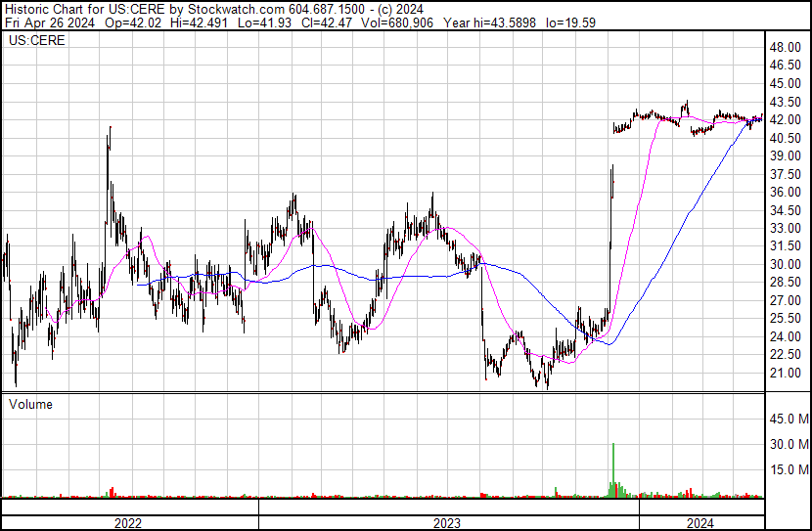
Task: Click the chart title mentioning Stockwatch.com
Action: coord(214,9)
